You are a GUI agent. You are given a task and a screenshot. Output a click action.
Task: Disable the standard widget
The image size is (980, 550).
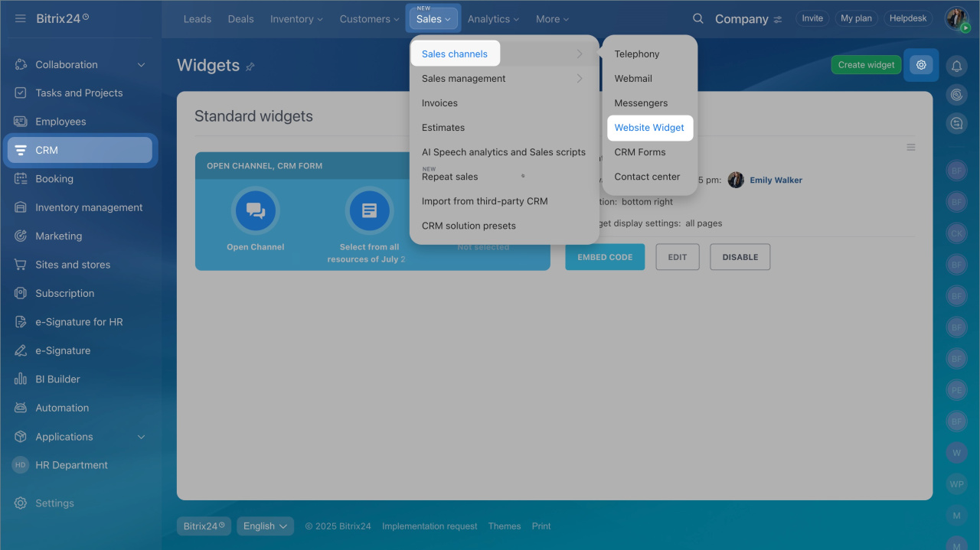tap(740, 257)
